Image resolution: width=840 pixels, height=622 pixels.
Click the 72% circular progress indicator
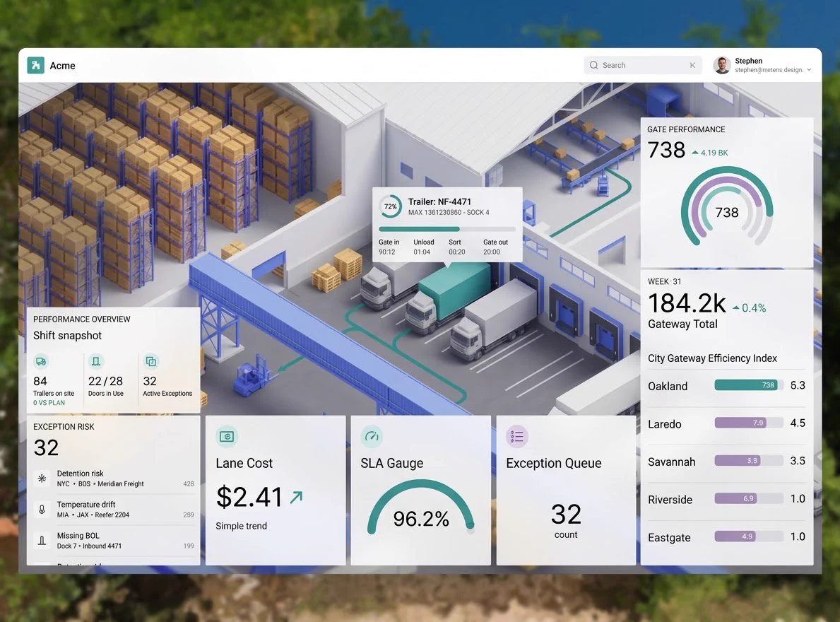point(391,207)
